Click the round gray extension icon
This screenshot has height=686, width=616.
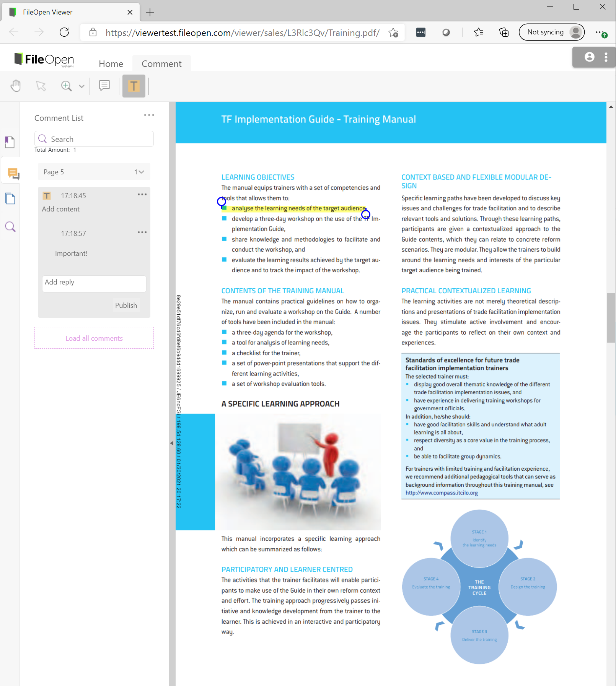446,32
